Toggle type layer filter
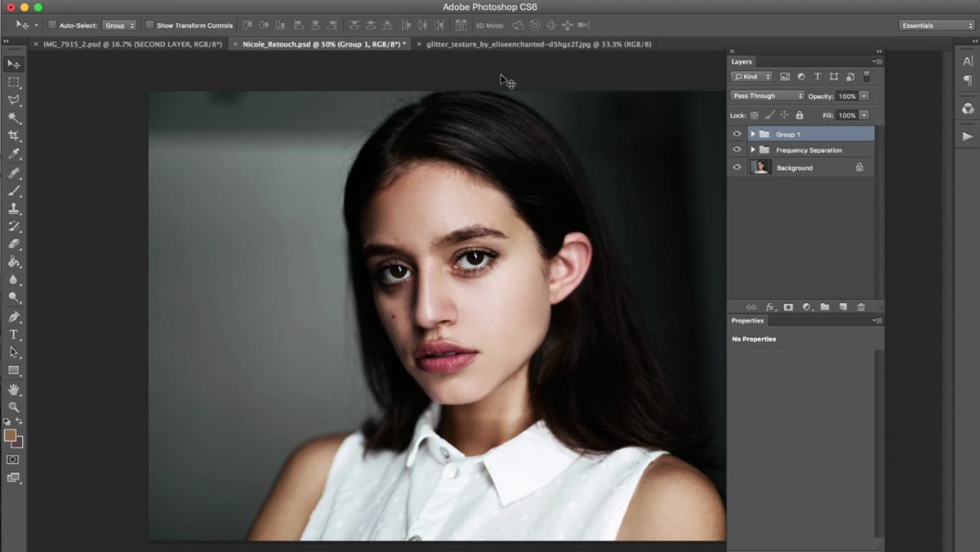 [x=817, y=77]
